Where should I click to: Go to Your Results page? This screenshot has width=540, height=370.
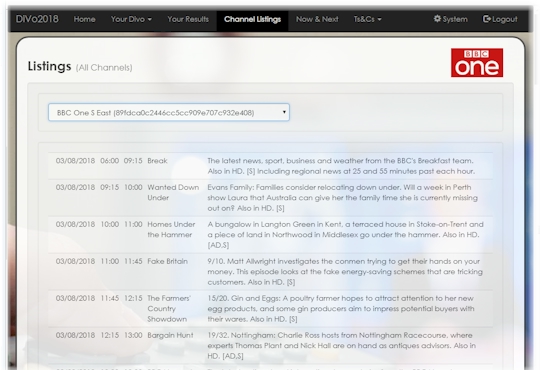(188, 19)
